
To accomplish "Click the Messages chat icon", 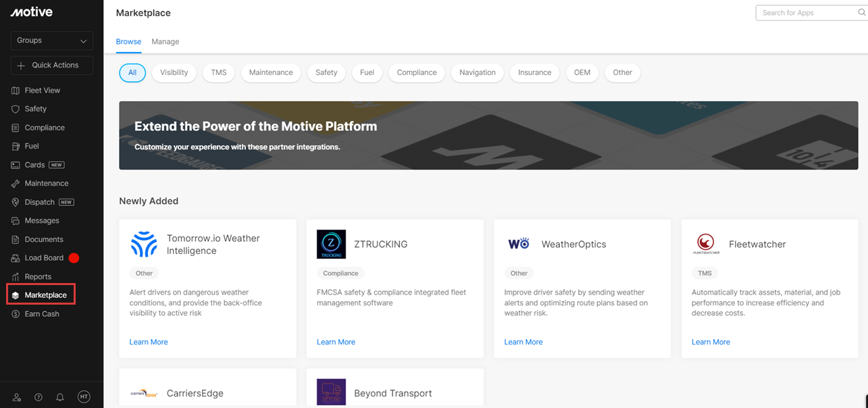I will (x=16, y=221).
